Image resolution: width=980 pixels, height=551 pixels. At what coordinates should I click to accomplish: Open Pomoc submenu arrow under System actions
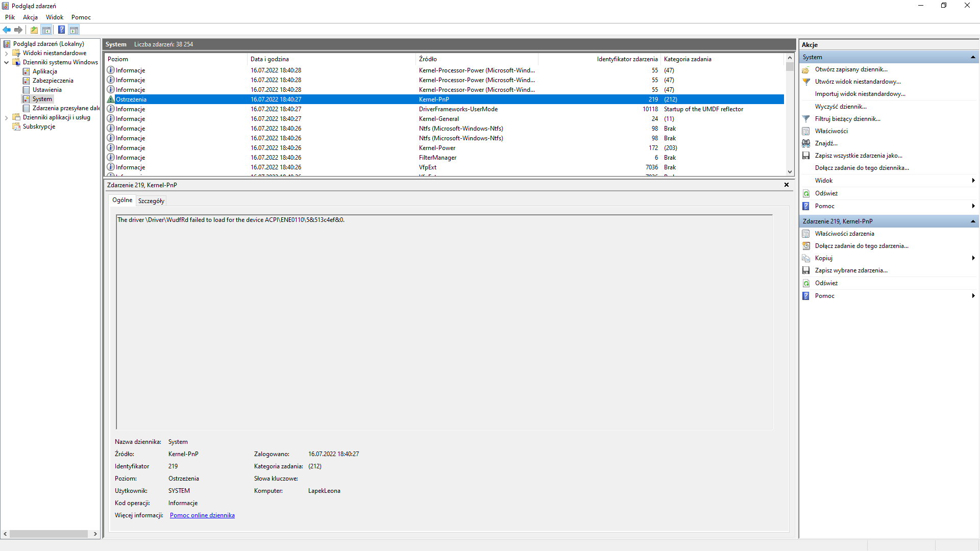973,206
